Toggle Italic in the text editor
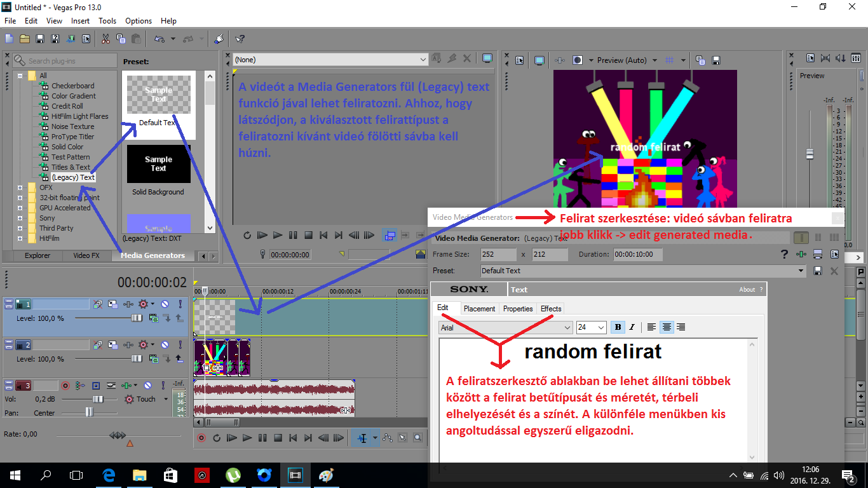Image resolution: width=868 pixels, height=488 pixels. tap(632, 327)
